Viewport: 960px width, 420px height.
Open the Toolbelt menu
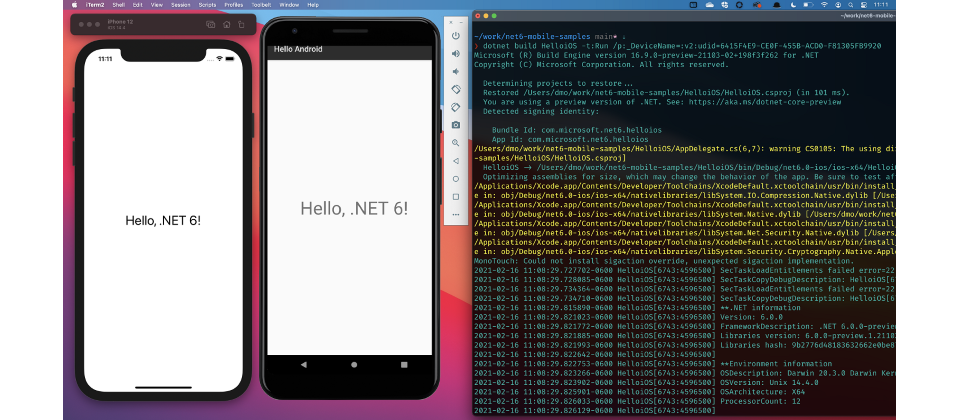click(x=261, y=4)
